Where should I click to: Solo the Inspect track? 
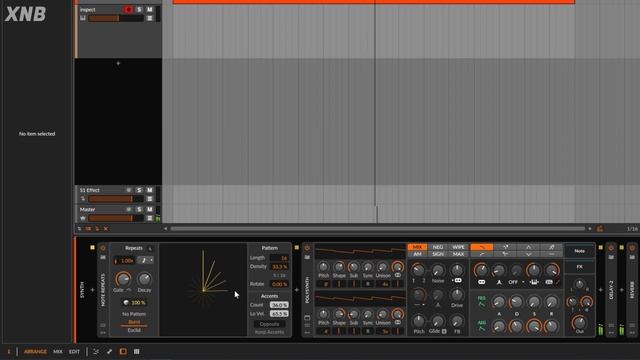[139, 9]
